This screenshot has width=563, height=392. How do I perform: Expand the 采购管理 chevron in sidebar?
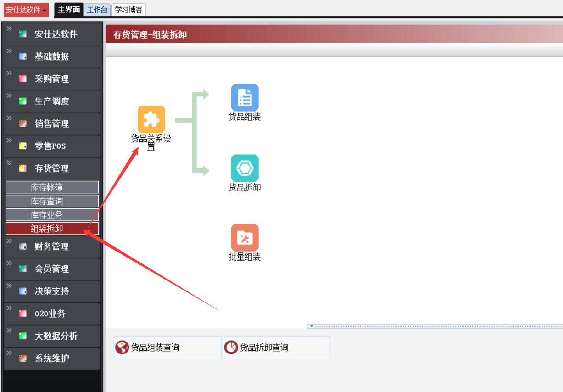[x=9, y=73]
